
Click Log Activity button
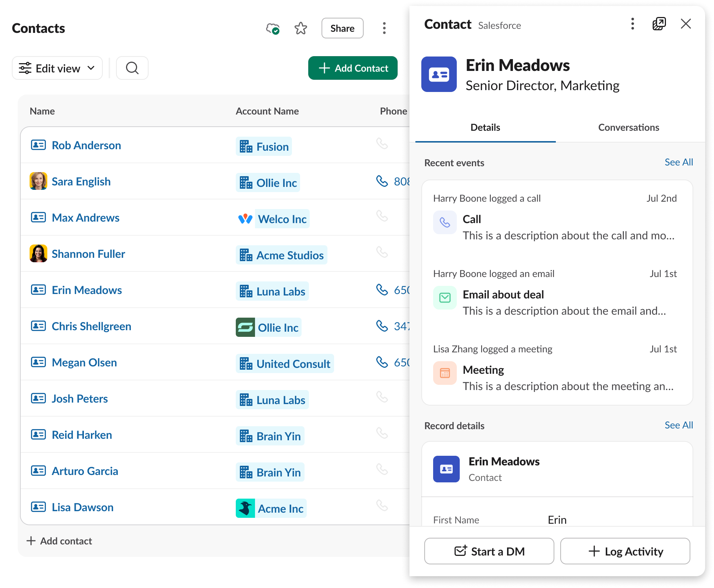point(625,551)
